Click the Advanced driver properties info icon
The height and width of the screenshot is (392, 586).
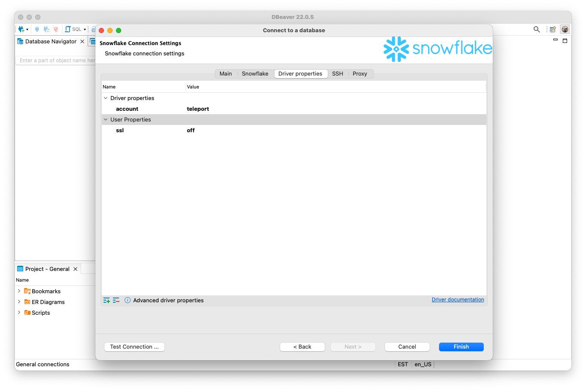coord(128,301)
